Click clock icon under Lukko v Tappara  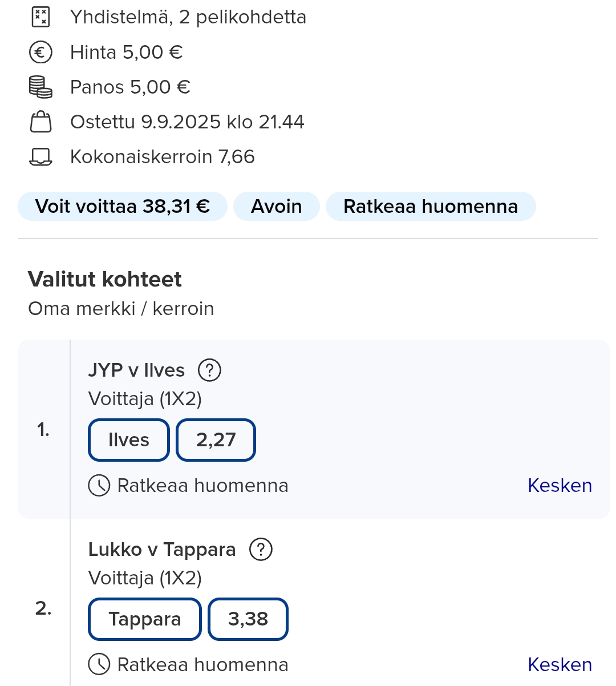[99, 665]
